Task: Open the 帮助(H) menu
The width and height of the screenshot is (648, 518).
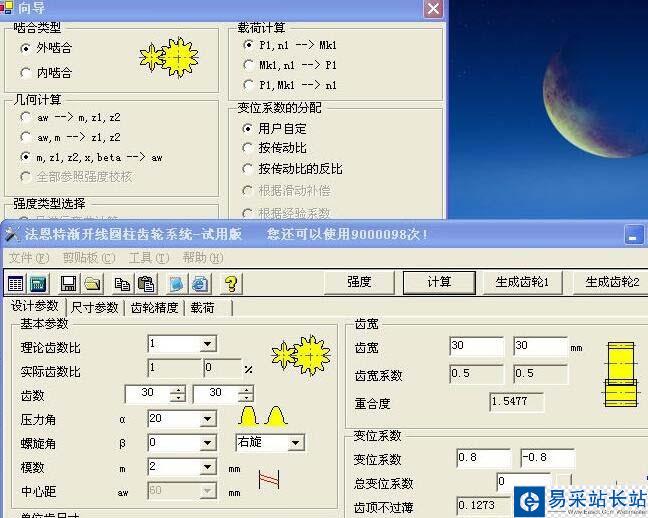Action: click(203, 258)
